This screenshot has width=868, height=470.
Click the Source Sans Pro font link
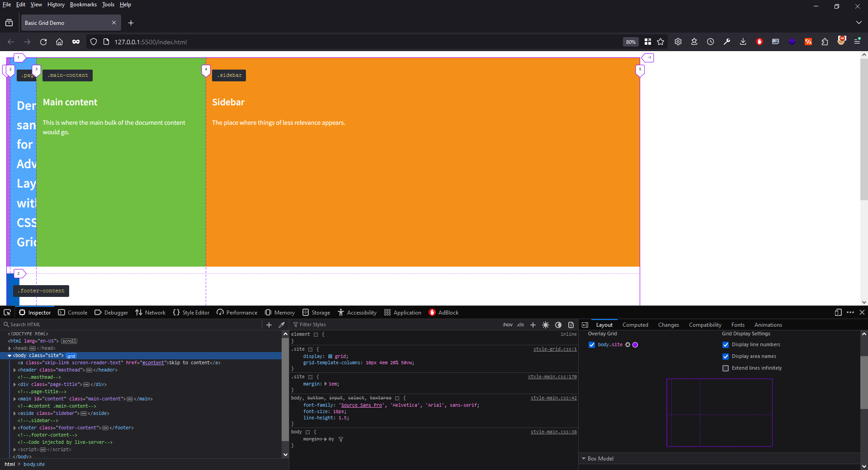point(362,405)
